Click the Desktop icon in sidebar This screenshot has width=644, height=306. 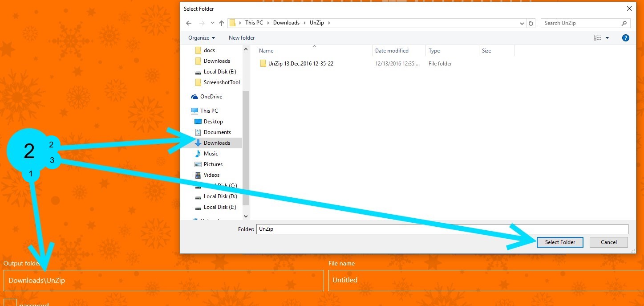point(198,122)
